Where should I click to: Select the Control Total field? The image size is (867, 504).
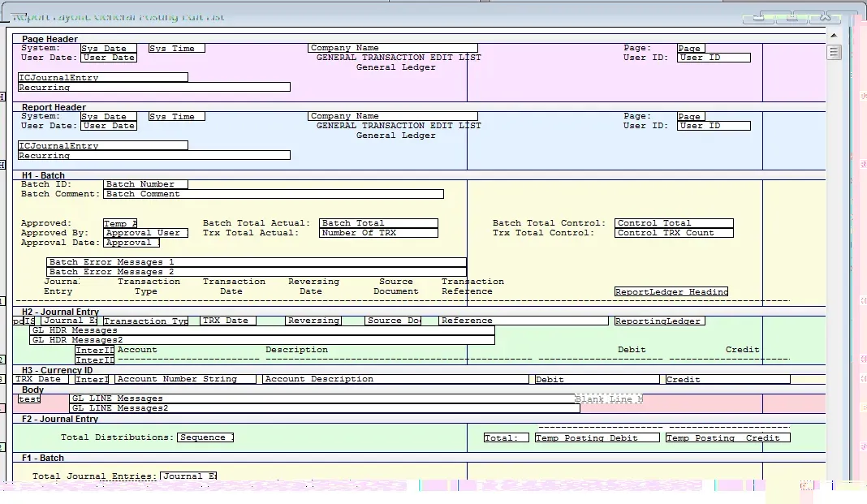click(673, 223)
